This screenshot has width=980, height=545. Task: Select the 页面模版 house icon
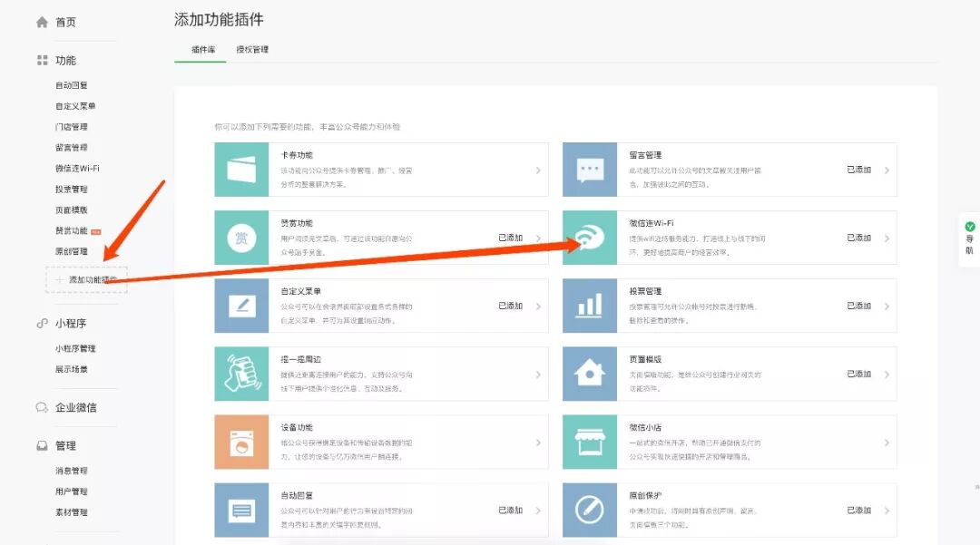590,374
